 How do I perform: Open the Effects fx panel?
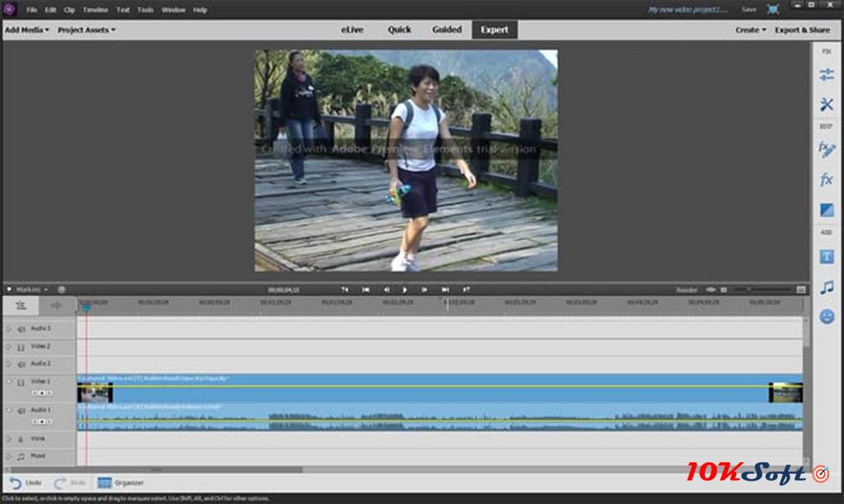827,179
